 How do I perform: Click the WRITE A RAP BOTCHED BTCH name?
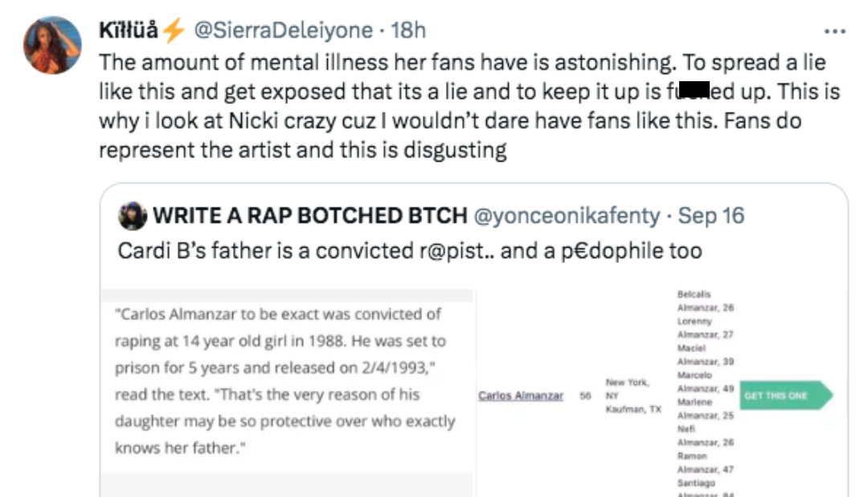point(310,216)
